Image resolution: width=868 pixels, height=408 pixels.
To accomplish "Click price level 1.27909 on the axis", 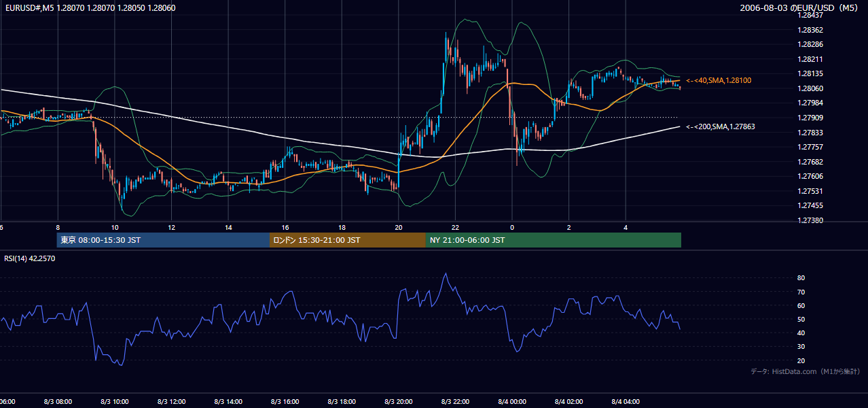I will 810,118.
